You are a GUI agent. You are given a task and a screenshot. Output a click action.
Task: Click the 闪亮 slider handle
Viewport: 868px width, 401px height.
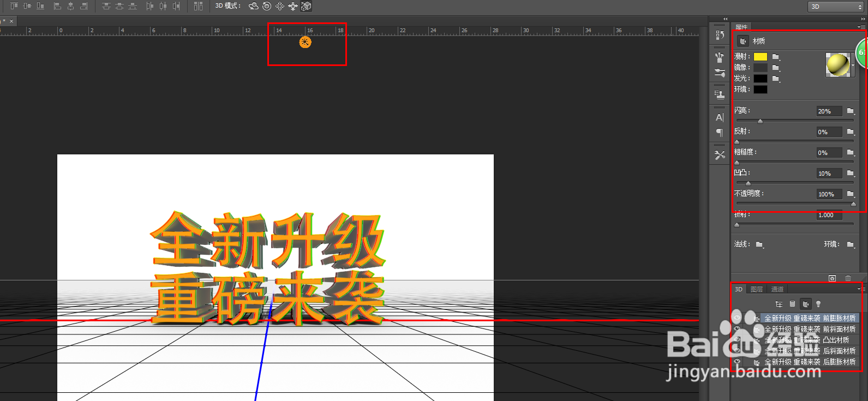(760, 121)
